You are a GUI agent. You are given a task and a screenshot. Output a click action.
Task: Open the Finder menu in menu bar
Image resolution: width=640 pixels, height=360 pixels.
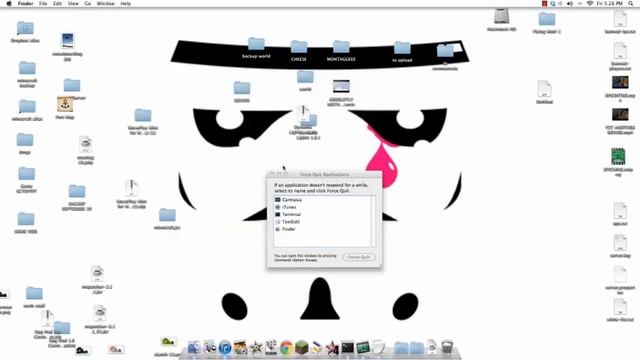[25, 3]
